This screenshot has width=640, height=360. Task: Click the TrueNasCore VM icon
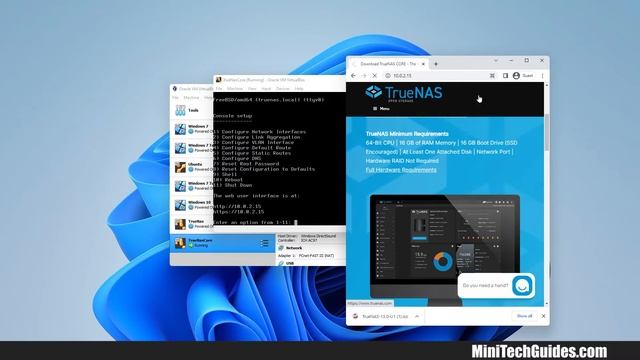[x=180, y=243]
